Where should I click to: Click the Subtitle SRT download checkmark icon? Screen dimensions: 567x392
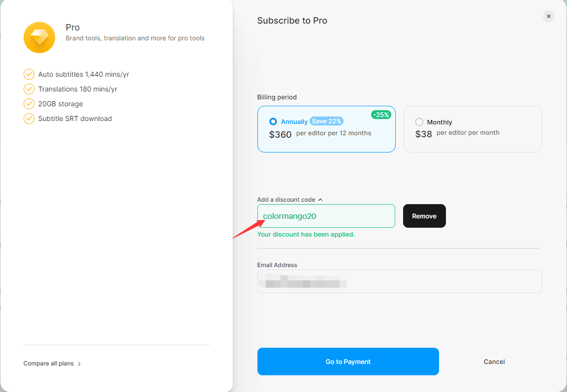point(29,119)
